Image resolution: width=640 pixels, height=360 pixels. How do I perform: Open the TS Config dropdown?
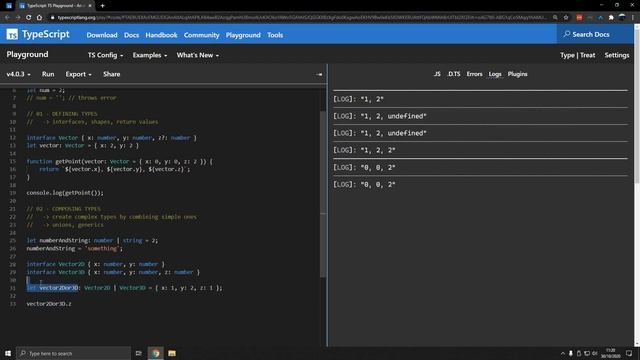[x=105, y=55]
